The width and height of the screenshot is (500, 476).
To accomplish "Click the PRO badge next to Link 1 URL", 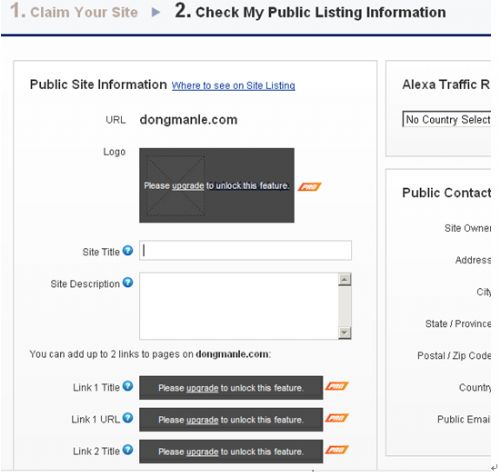I will [x=337, y=418].
